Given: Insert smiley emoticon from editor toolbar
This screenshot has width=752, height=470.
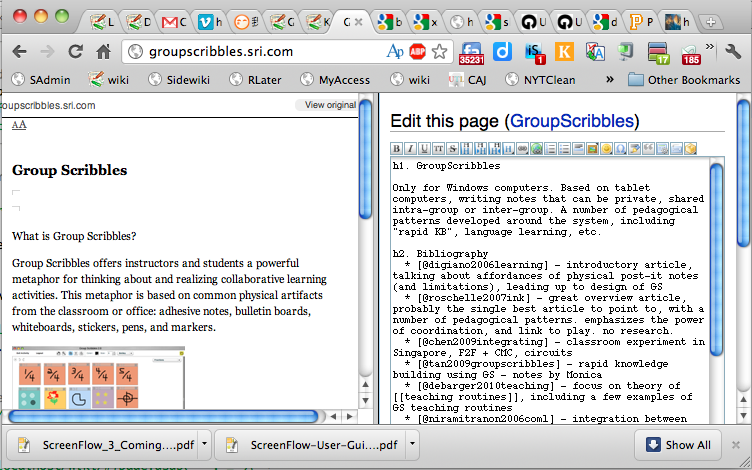Looking at the screenshot, I should (x=606, y=149).
